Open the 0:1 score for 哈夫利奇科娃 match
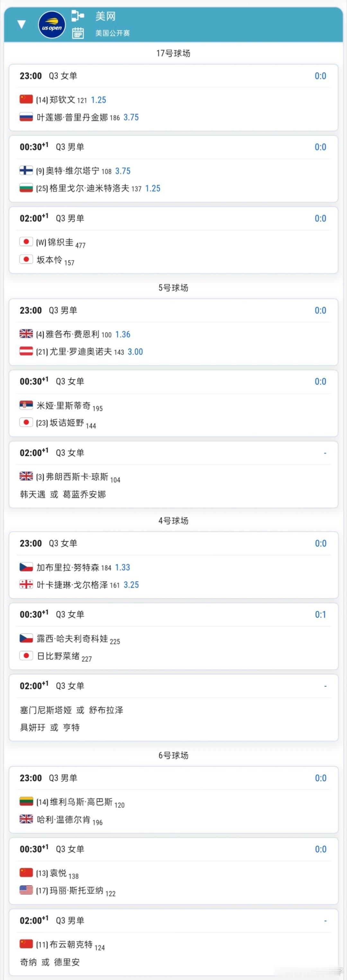This screenshot has height=980, width=347. pyautogui.click(x=320, y=615)
